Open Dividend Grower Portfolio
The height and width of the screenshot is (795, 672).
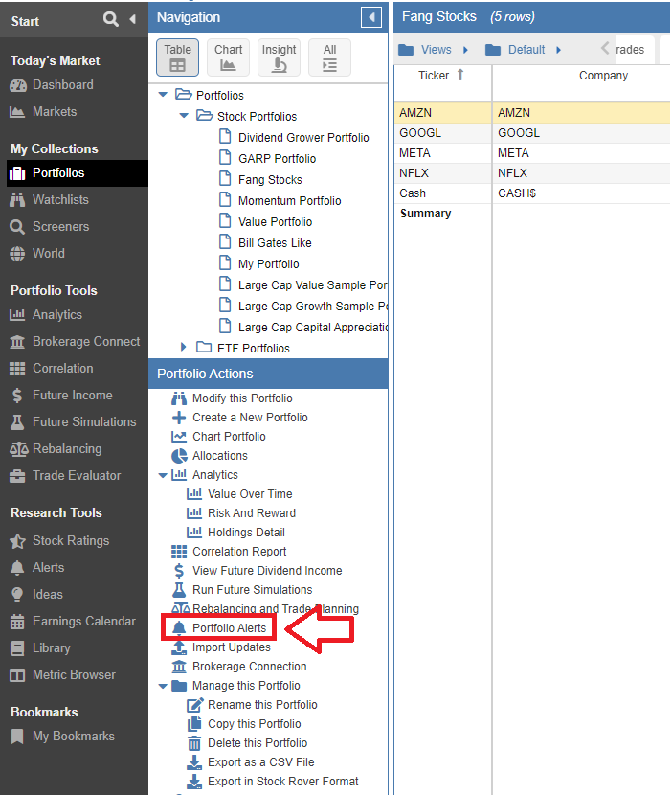(303, 137)
